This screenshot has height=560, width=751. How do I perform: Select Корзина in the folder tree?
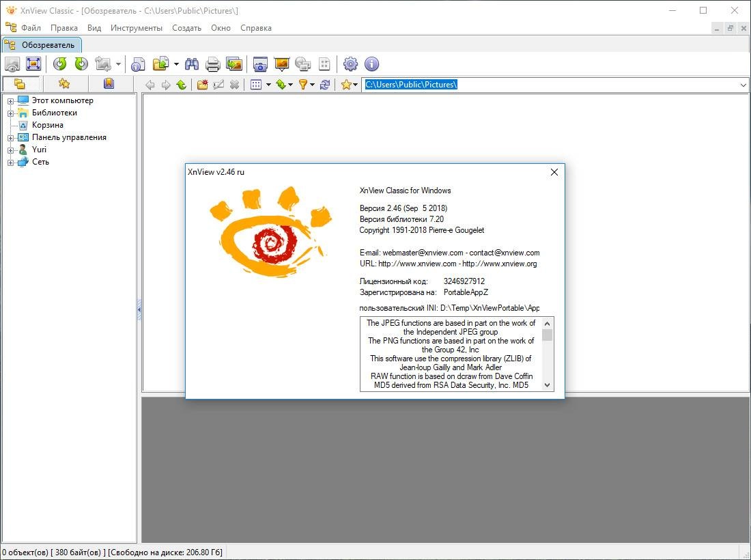(x=47, y=125)
